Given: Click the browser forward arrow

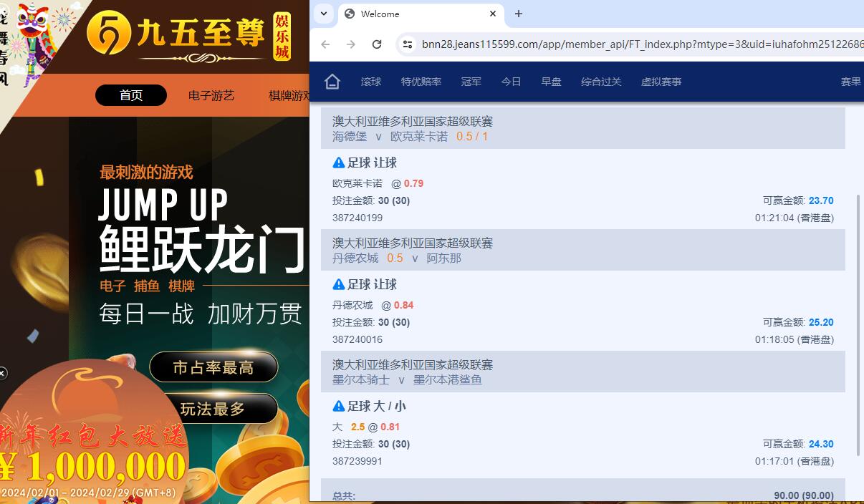Looking at the screenshot, I should coord(351,44).
